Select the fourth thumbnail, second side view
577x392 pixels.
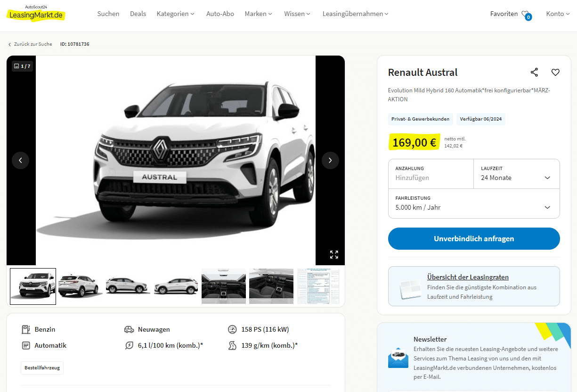point(176,286)
